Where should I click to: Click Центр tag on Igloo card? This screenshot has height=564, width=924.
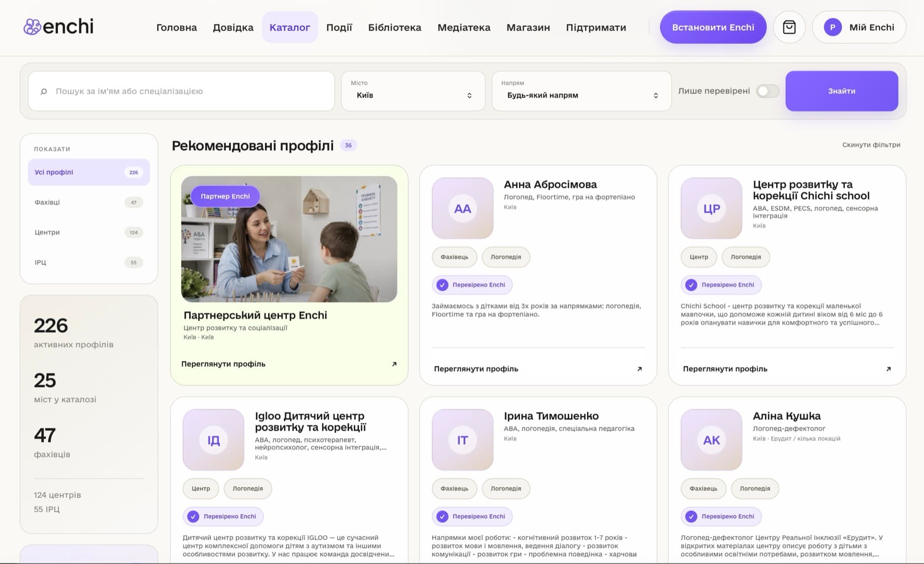(201, 488)
